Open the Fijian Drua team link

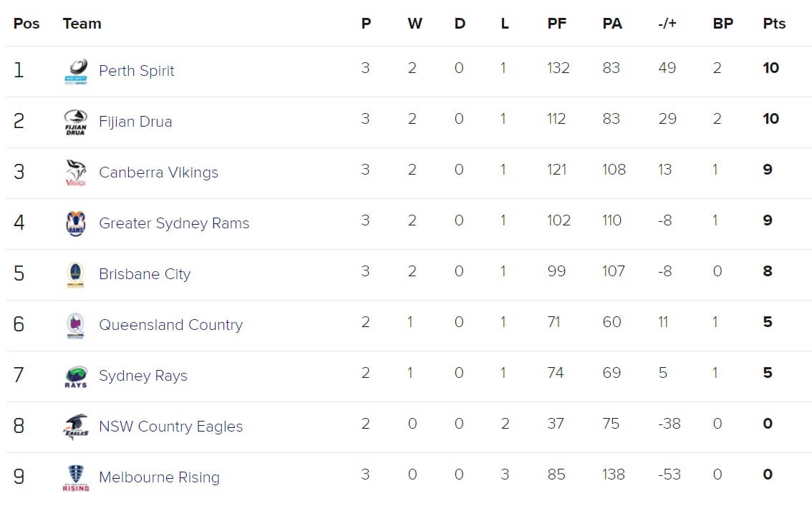(x=135, y=121)
